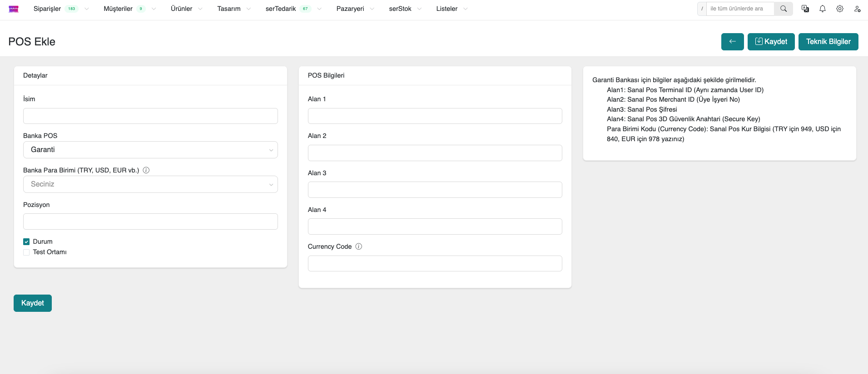The width and height of the screenshot is (868, 374).
Task: Open the user account icon
Action: (857, 9)
